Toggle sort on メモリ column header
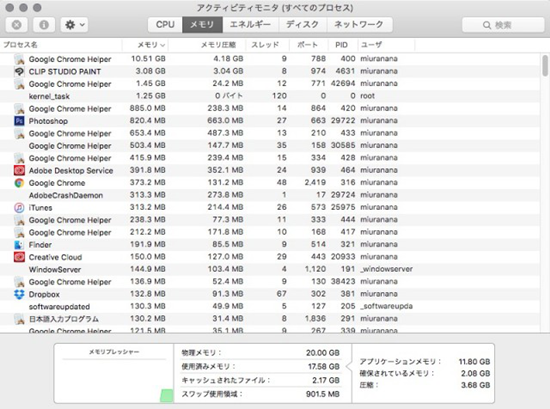This screenshot has width=550, height=409. point(146,45)
